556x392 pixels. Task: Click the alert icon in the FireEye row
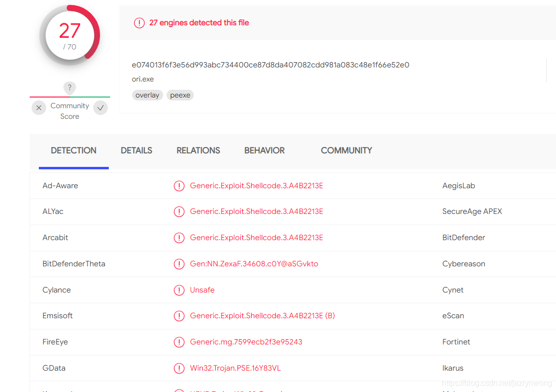(x=179, y=342)
